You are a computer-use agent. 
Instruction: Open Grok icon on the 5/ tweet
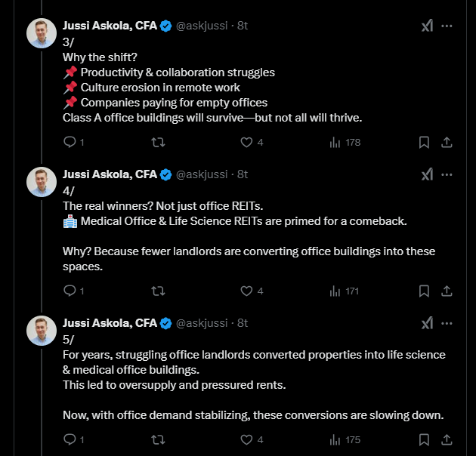pyautogui.click(x=427, y=323)
